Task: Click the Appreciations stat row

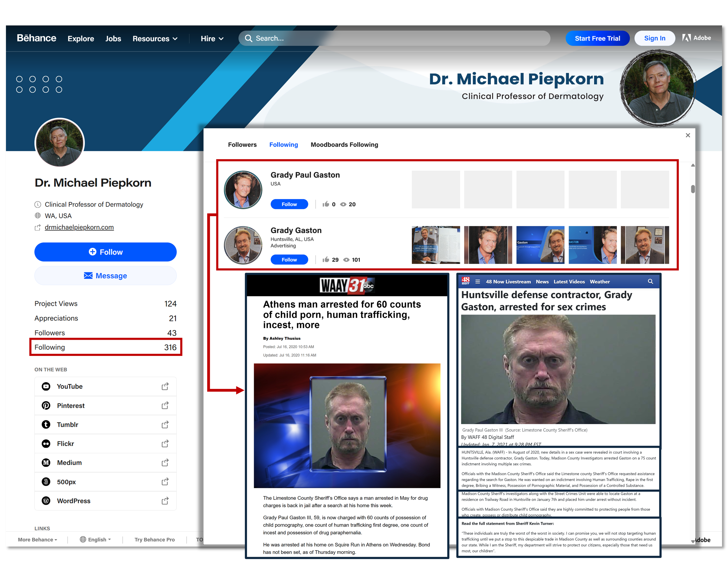Action: [105, 318]
